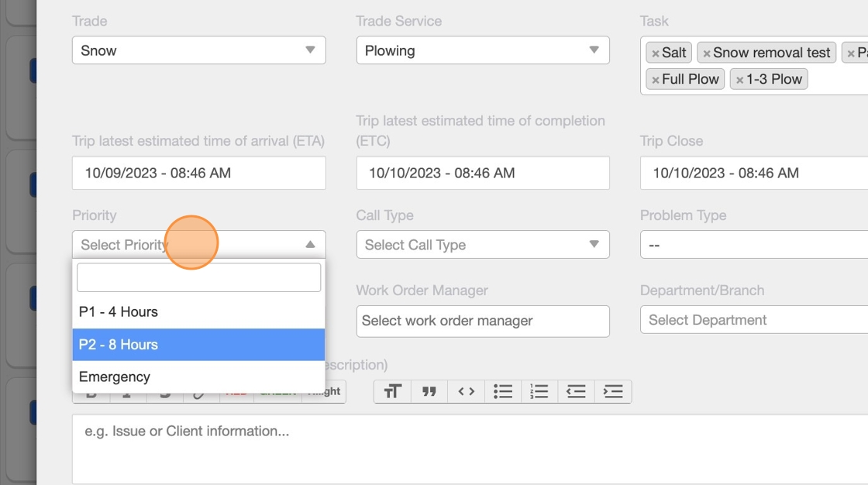Click the increase indent icon
This screenshot has height=485, width=868.
pos(612,391)
